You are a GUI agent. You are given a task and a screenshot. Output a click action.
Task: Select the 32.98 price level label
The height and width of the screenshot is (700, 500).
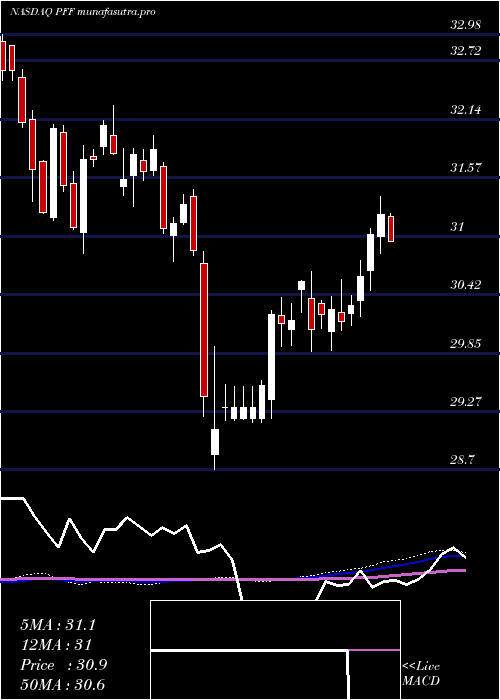click(466, 25)
